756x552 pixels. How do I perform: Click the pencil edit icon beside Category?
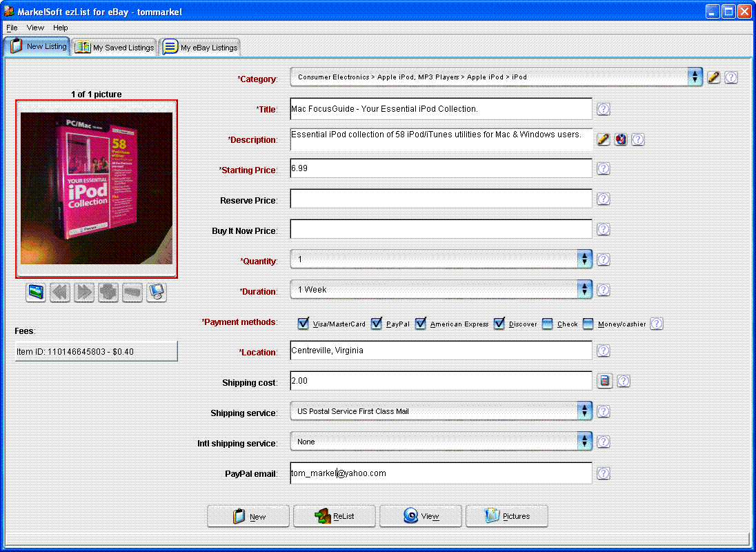coord(714,77)
